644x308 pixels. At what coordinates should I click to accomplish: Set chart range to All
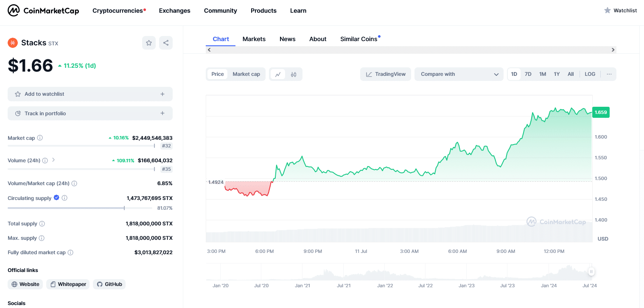[x=571, y=74]
